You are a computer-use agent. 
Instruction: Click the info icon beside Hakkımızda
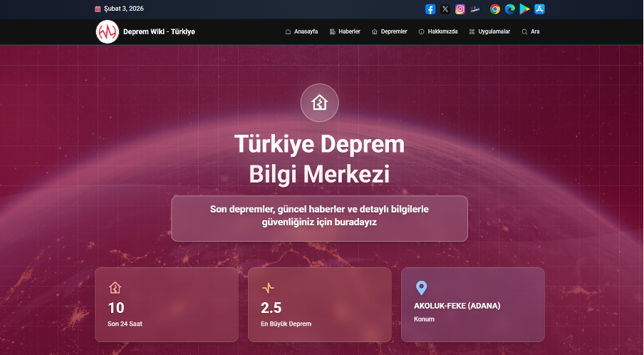(422, 31)
